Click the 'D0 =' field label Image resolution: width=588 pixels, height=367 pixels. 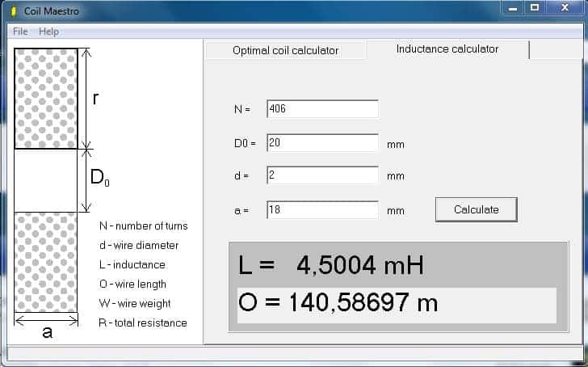pos(245,143)
